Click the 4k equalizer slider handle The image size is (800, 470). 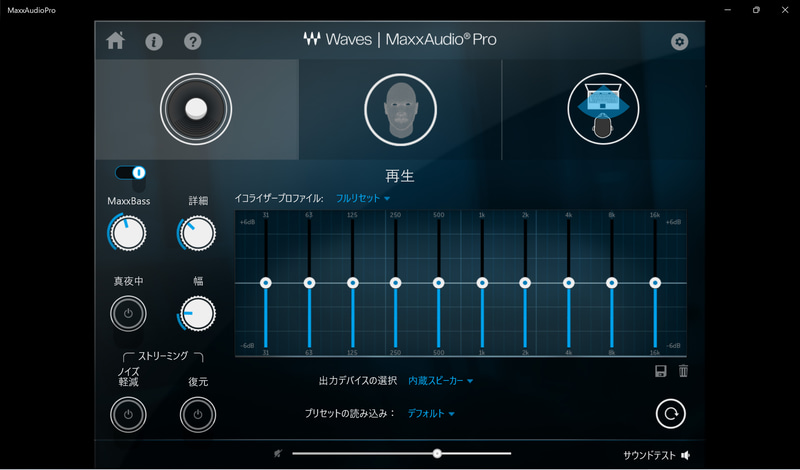tap(569, 283)
